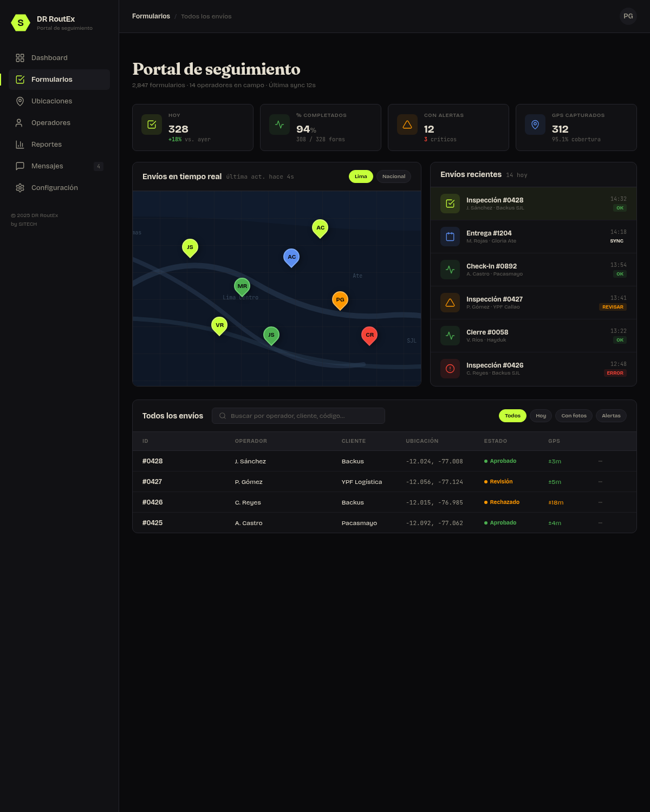Open row #0425 more options menu

tap(600, 523)
